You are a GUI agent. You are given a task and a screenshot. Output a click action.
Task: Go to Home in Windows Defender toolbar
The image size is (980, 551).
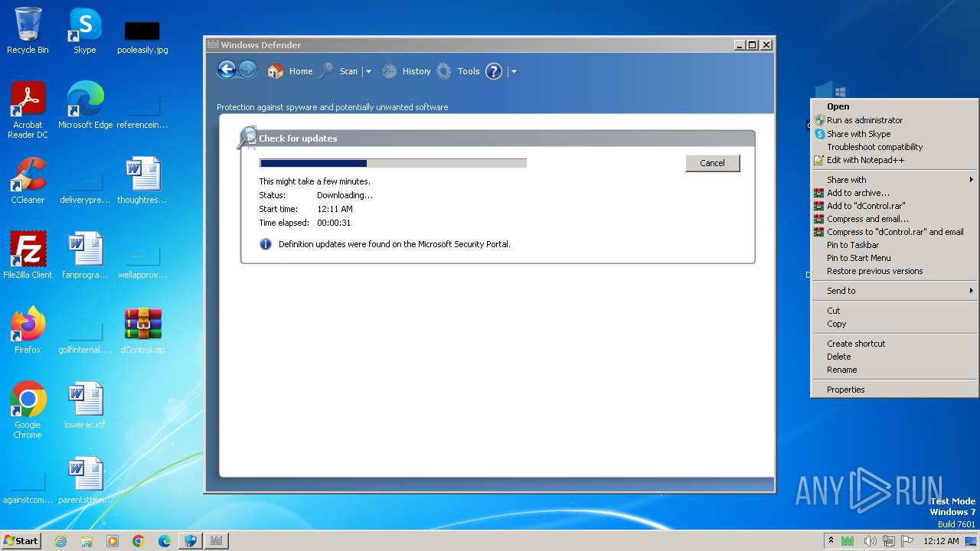pyautogui.click(x=290, y=71)
